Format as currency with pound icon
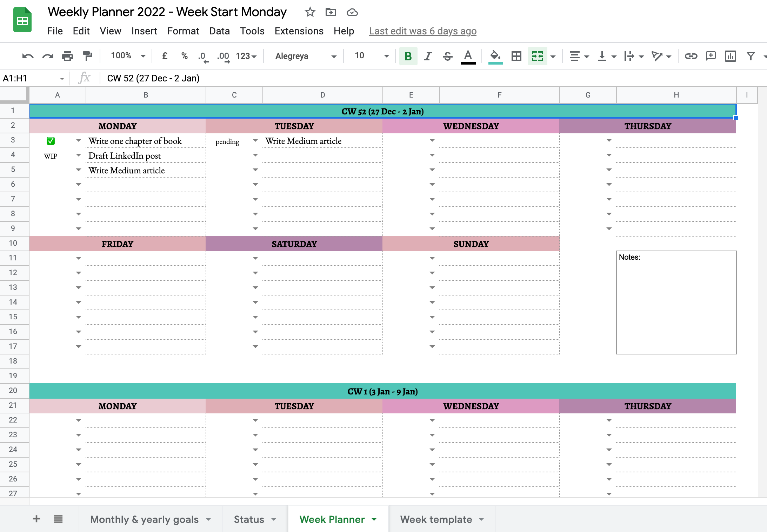Viewport: 767px width, 532px height. [165, 56]
